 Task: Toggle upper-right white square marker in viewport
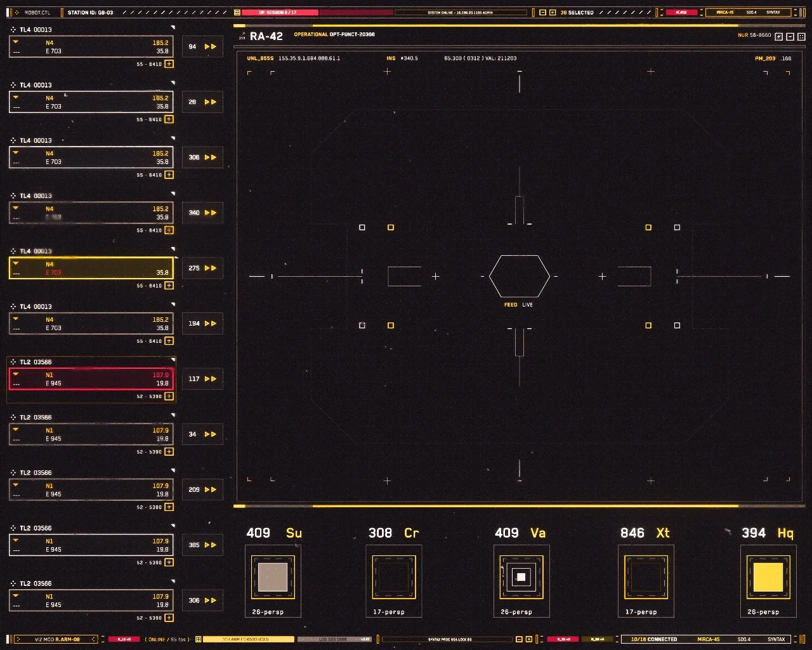pos(677,227)
